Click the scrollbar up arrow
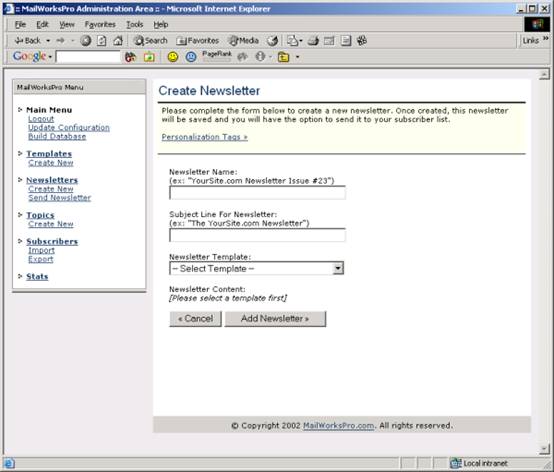The height and width of the screenshot is (472, 554). point(544,75)
